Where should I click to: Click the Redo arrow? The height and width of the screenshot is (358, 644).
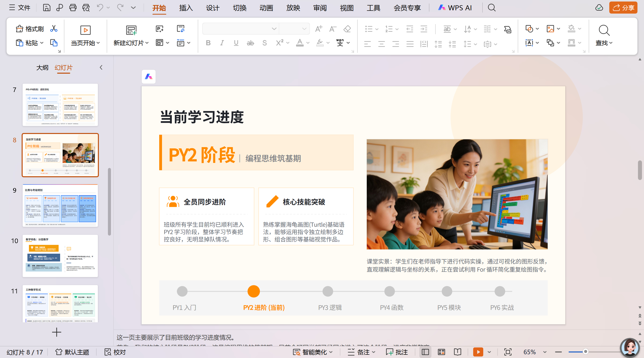(x=120, y=8)
